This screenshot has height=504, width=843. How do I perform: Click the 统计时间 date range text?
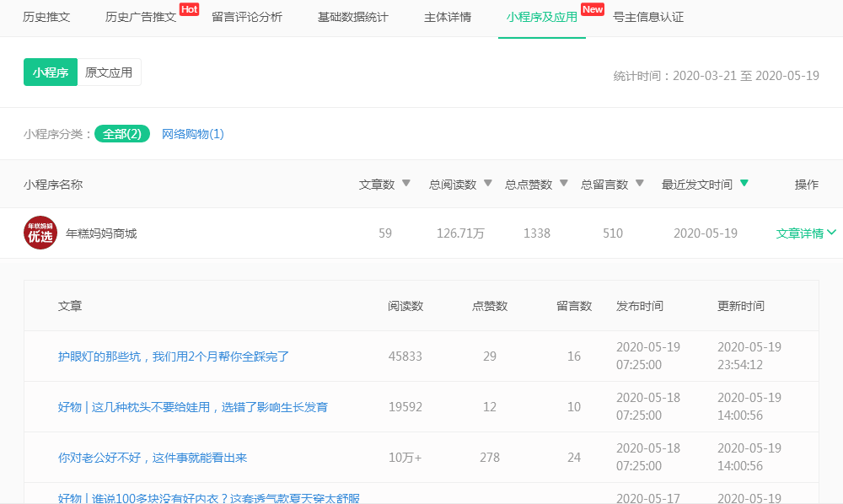[x=716, y=76]
